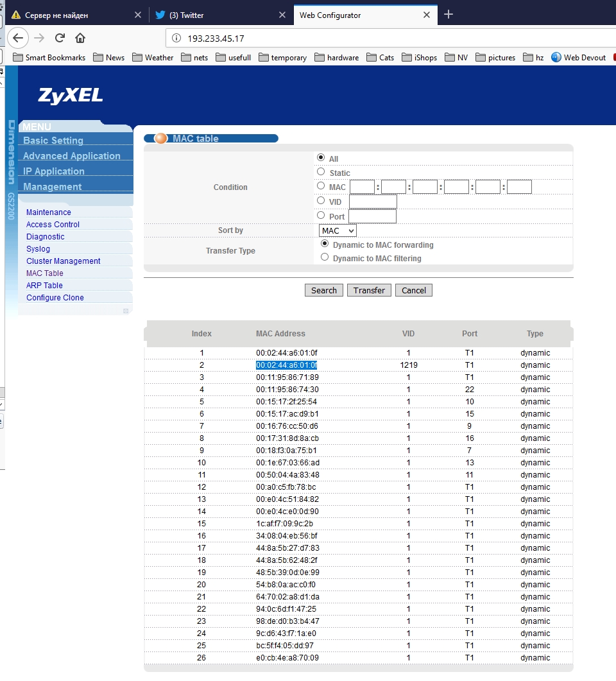Click highlighted MAC 00:02:44:a6:01:0f in row 2
The height and width of the screenshot is (681, 616).
tap(287, 365)
